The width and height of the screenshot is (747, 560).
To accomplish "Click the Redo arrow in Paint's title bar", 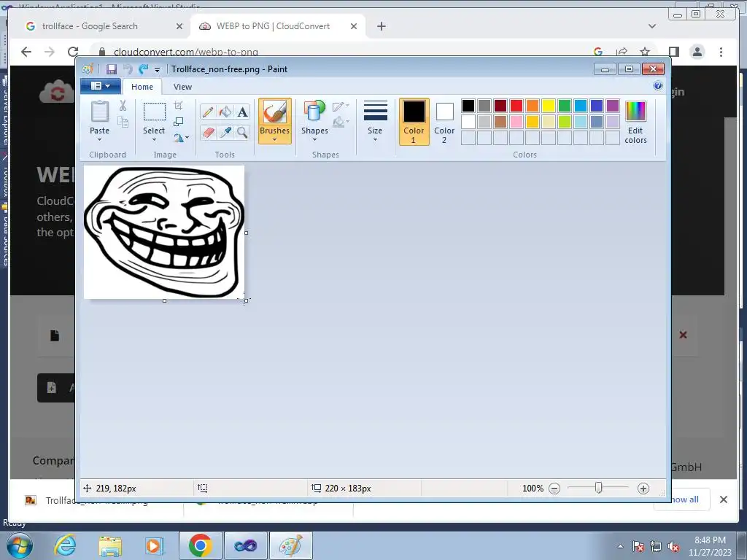I will [143, 69].
